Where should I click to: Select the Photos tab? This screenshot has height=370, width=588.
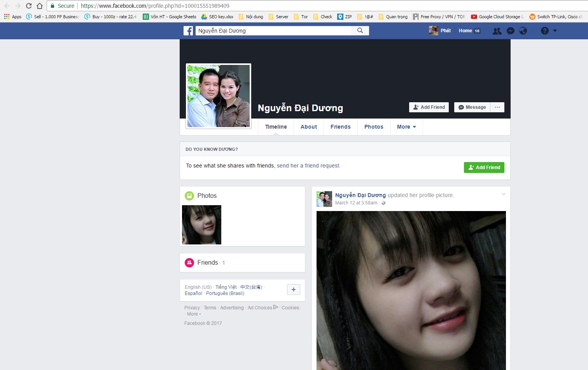coord(374,127)
